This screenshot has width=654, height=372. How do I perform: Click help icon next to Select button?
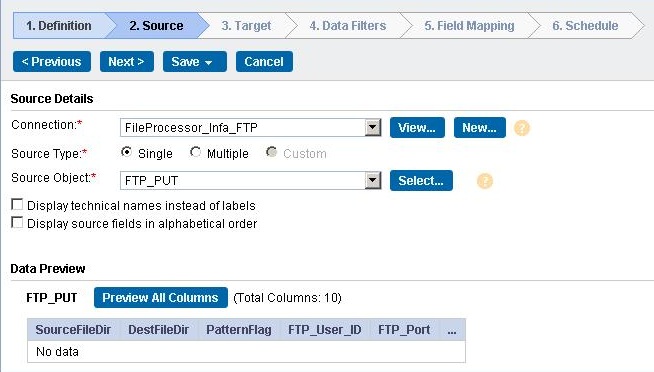(485, 181)
